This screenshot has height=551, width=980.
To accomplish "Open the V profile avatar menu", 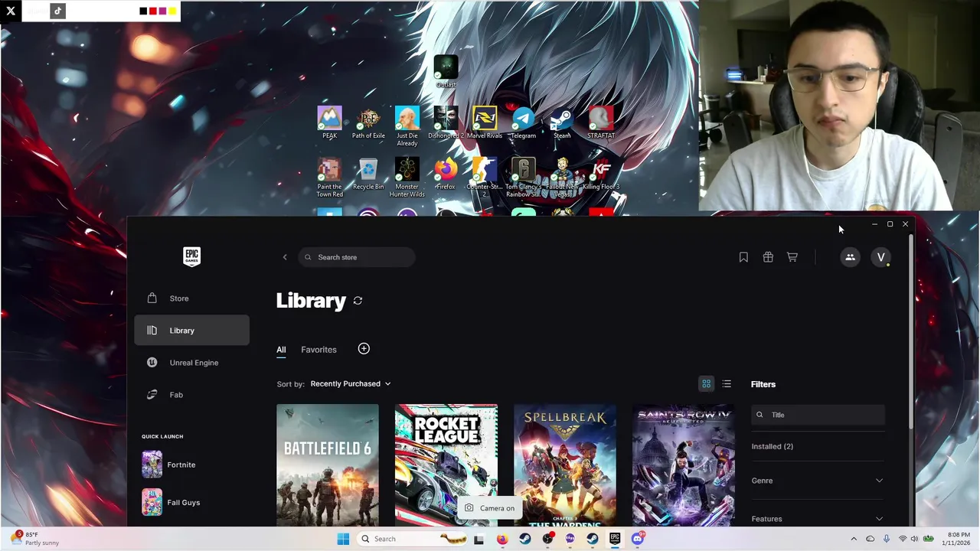I will coord(880,257).
